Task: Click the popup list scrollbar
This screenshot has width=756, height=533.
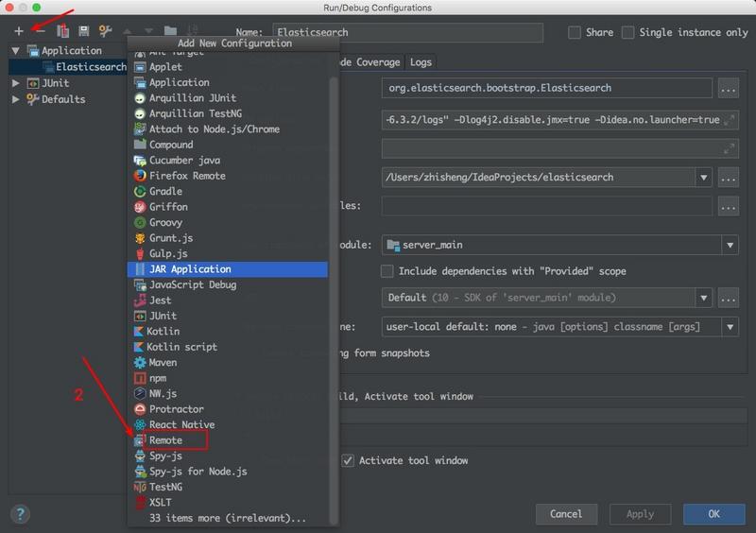Action: (334, 299)
